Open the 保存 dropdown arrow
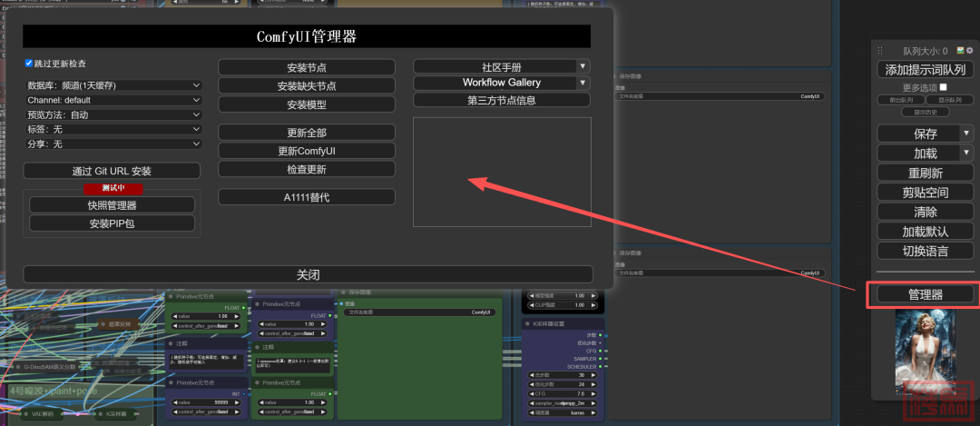This screenshot has width=980, height=426. point(966,134)
